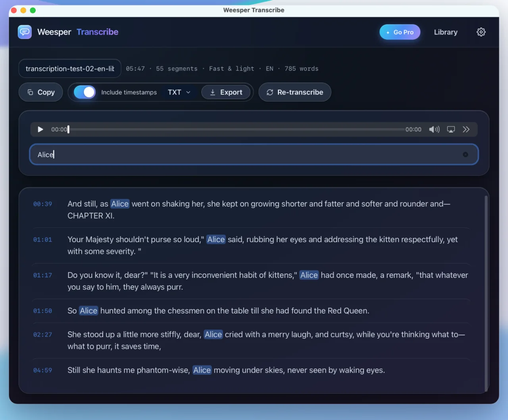Jump to the 02:27 timestamp
Screen dimensions: 508x420
(42, 335)
